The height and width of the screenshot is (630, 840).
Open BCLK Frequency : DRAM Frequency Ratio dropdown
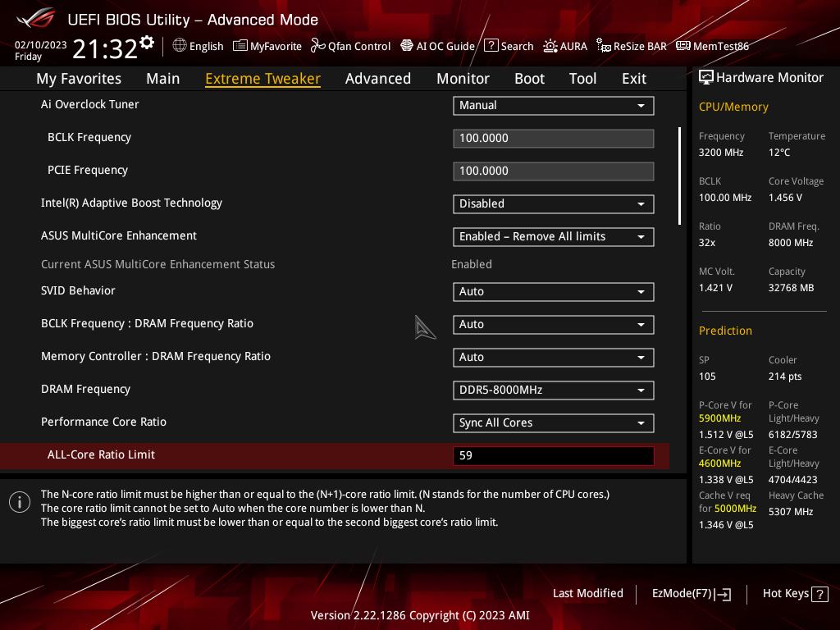[553, 325]
